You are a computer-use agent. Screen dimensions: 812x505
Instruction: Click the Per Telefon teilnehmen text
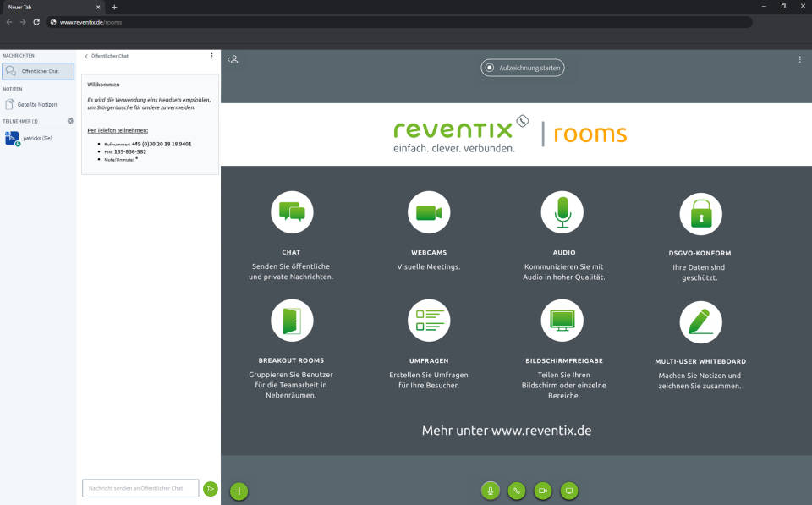[x=118, y=130]
